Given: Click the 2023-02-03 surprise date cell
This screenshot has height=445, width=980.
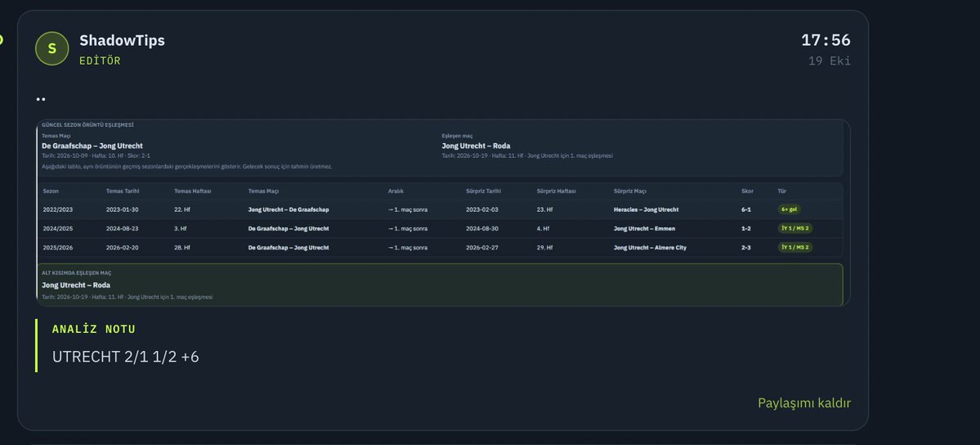Looking at the screenshot, I should pos(482,209).
